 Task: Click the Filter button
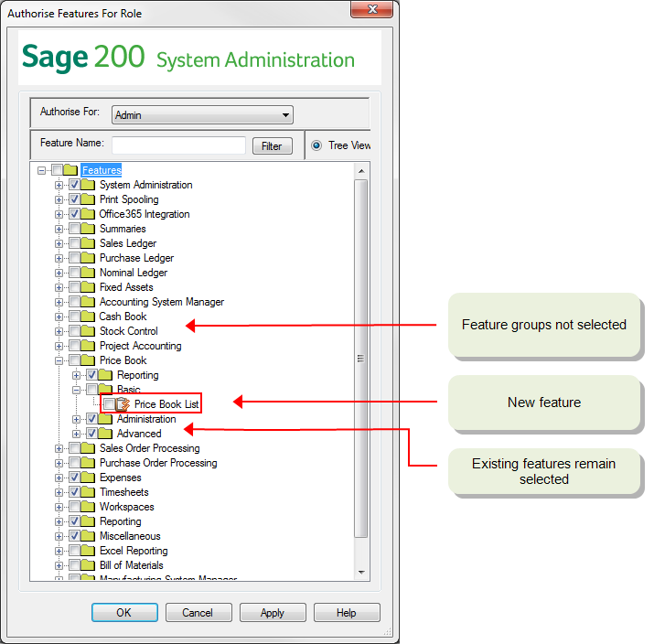coord(272,146)
